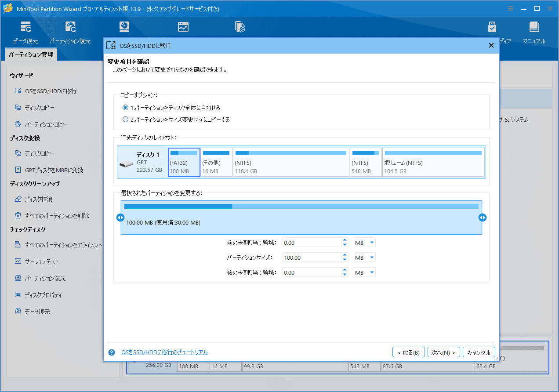Click the すべてのパーティションを削除 trash icon

pos(18,216)
